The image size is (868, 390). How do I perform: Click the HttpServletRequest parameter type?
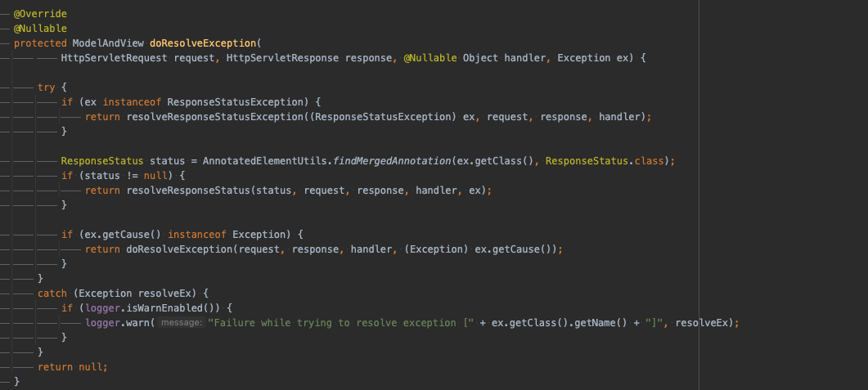pyautogui.click(x=114, y=58)
